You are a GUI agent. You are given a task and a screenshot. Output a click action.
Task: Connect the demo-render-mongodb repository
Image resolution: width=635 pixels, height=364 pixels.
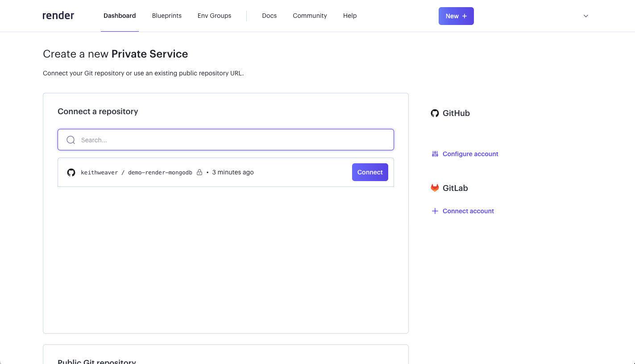pyautogui.click(x=370, y=172)
